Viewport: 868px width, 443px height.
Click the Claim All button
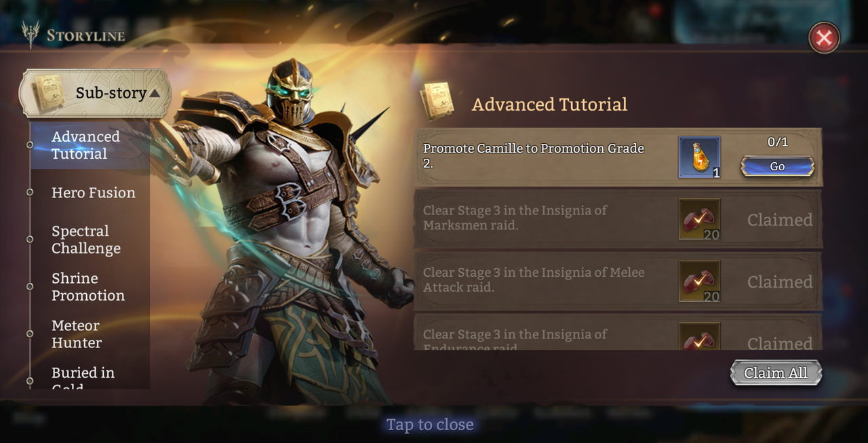coord(776,373)
